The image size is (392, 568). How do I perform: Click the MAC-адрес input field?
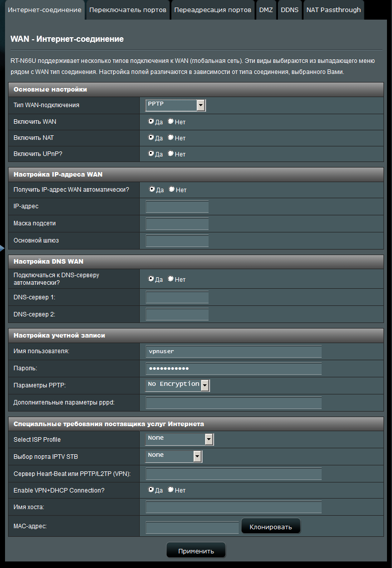coord(192,527)
